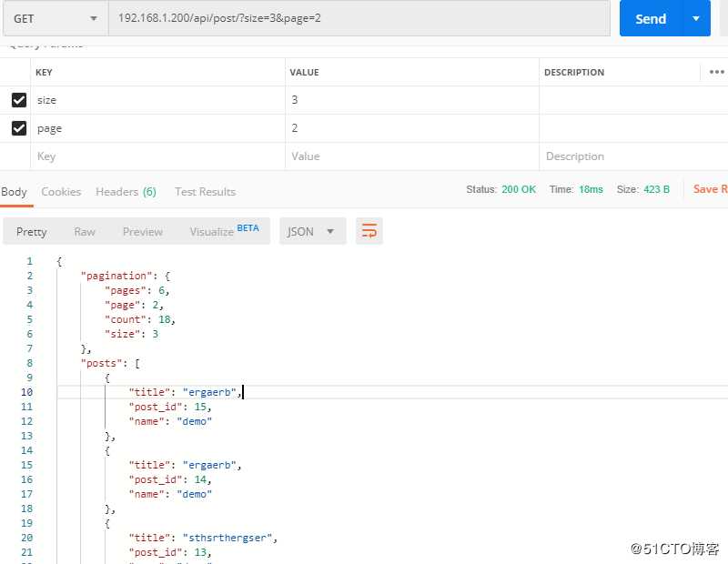Select the Preview view
This screenshot has width=728, height=564.
point(143,232)
